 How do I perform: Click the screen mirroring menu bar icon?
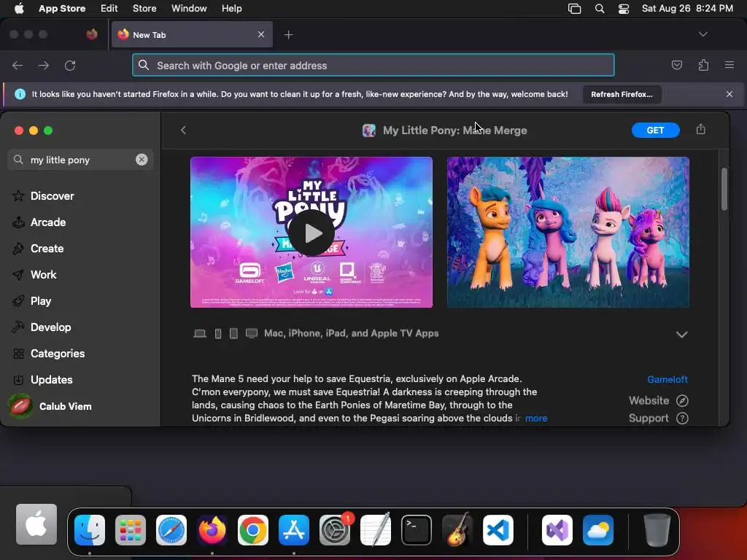click(x=575, y=9)
